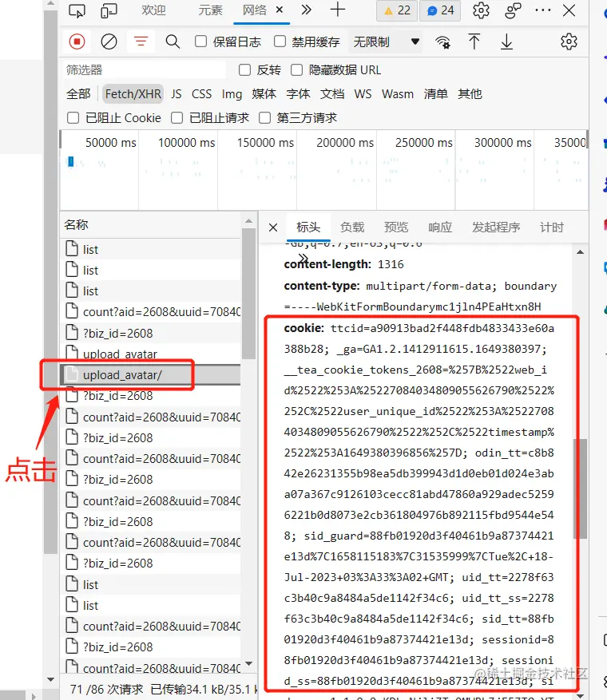The image size is (607, 700).
Task: Tick Hide data URLs checkbox
Action: 296,69
